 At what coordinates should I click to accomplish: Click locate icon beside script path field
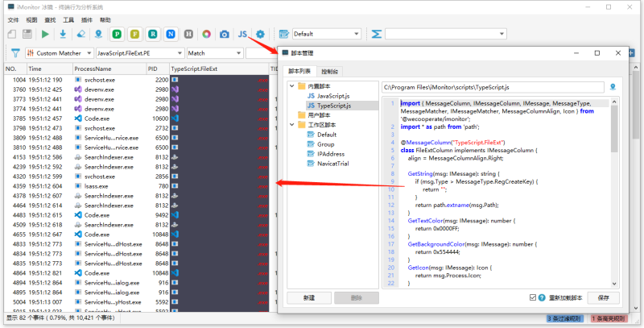click(x=613, y=87)
